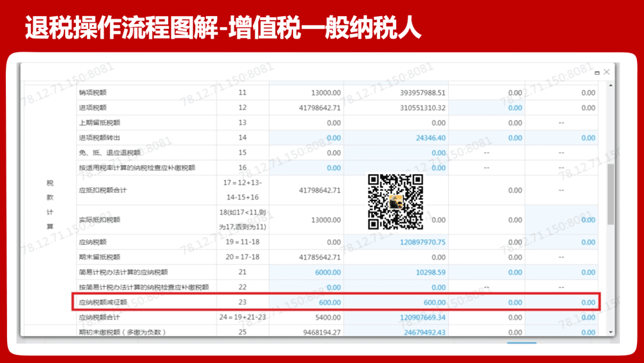The height and width of the screenshot is (363, 644).
Task: Close the tax form dialog window
Action: (x=606, y=72)
